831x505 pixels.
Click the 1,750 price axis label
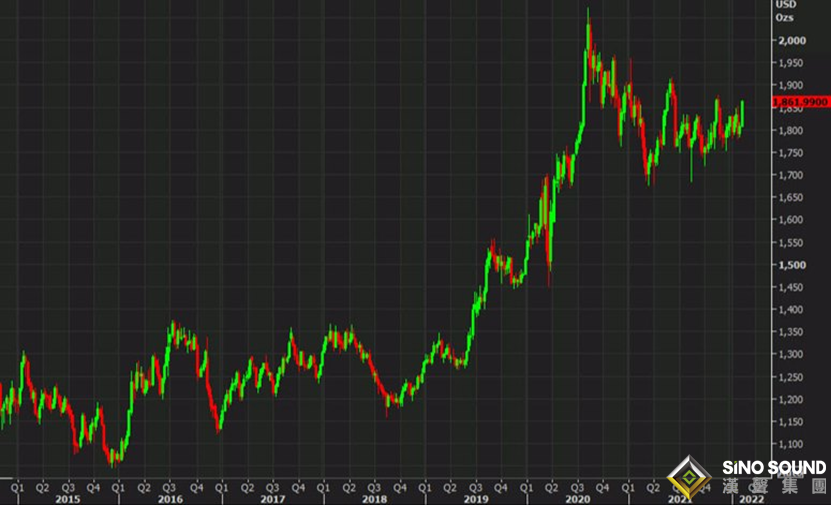[x=790, y=152]
